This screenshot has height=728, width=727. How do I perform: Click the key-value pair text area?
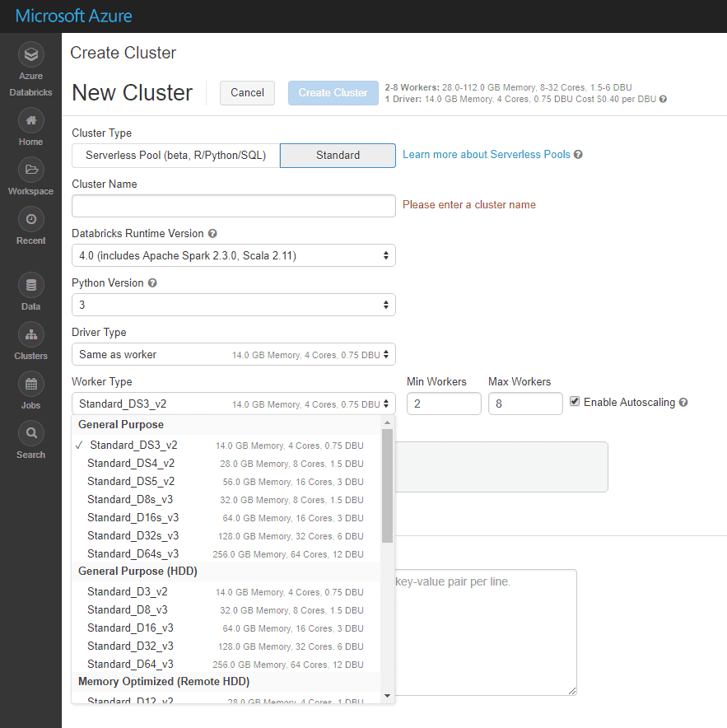(x=485, y=632)
